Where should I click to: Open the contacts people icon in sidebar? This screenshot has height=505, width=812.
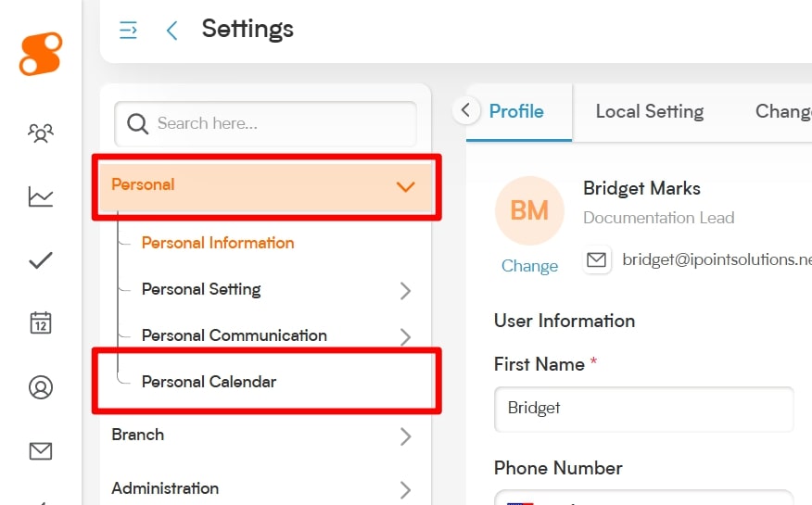click(41, 133)
